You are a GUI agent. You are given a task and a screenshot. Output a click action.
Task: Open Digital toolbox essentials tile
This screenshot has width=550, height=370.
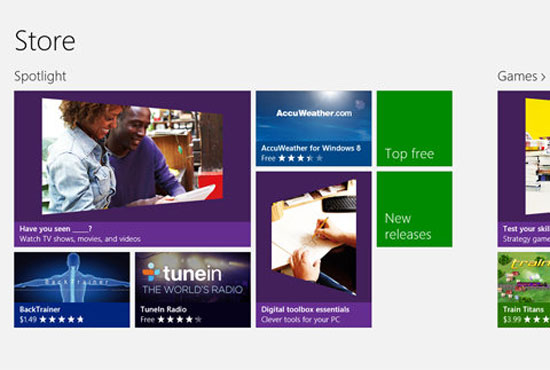[x=314, y=250]
